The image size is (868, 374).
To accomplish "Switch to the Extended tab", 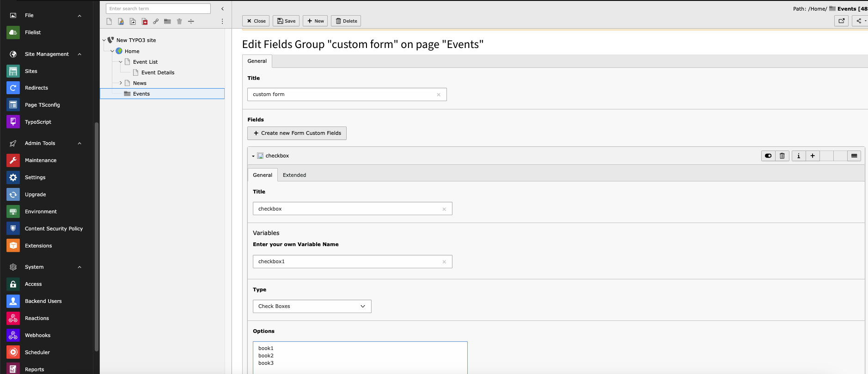I will (294, 175).
